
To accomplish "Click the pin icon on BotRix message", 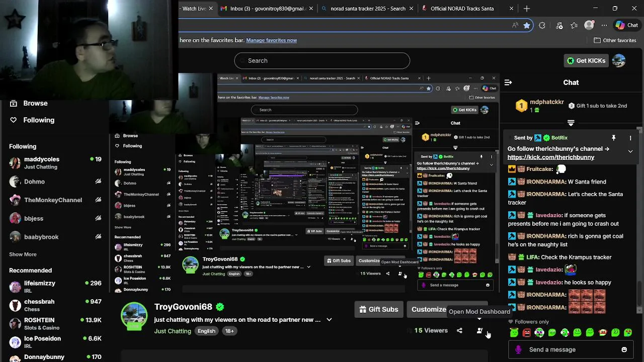I will pos(614,138).
